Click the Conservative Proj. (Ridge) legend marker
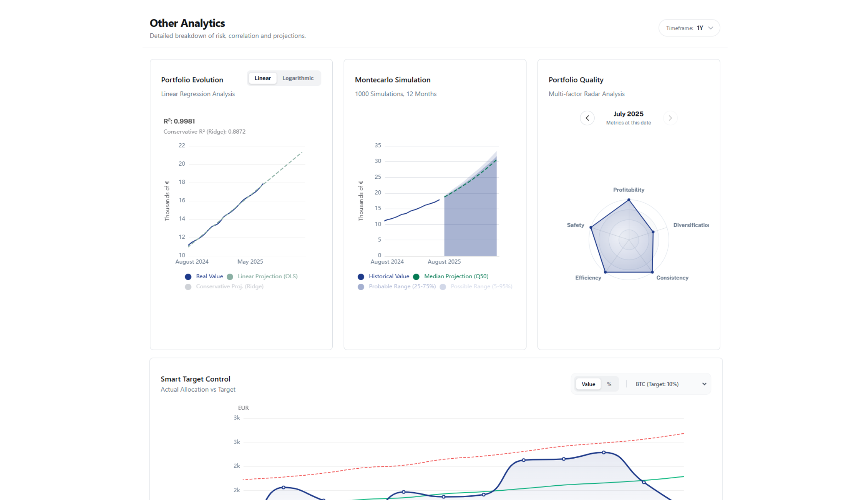This screenshot has width=868, height=500. [x=188, y=286]
